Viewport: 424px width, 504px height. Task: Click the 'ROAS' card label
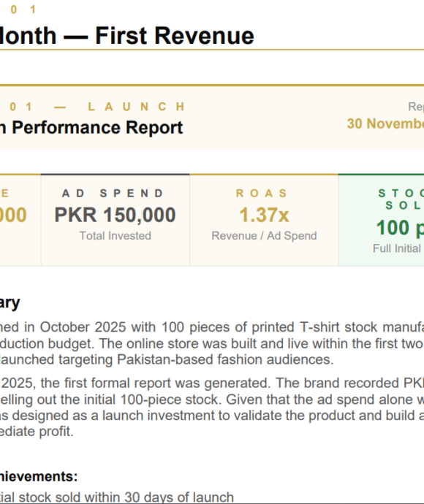coord(261,193)
